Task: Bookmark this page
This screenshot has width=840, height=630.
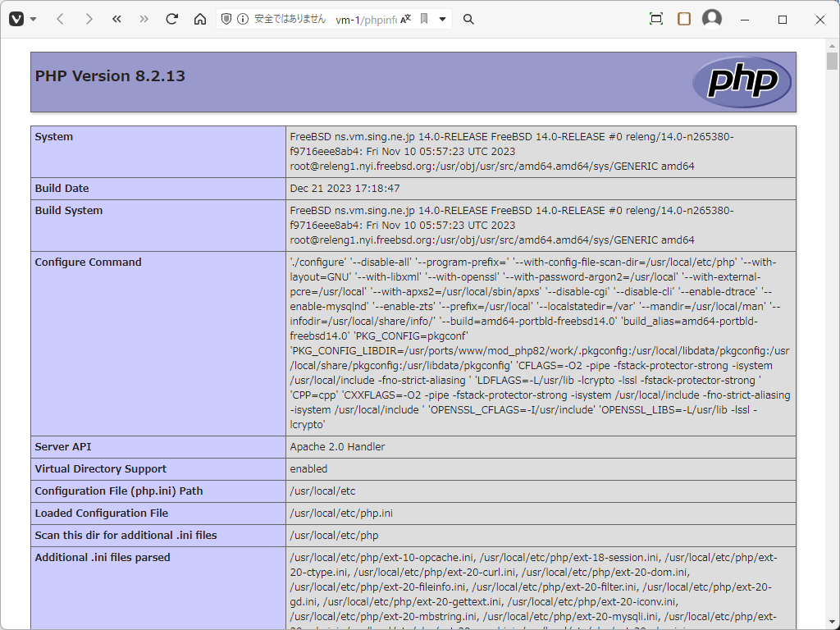Action: click(424, 20)
